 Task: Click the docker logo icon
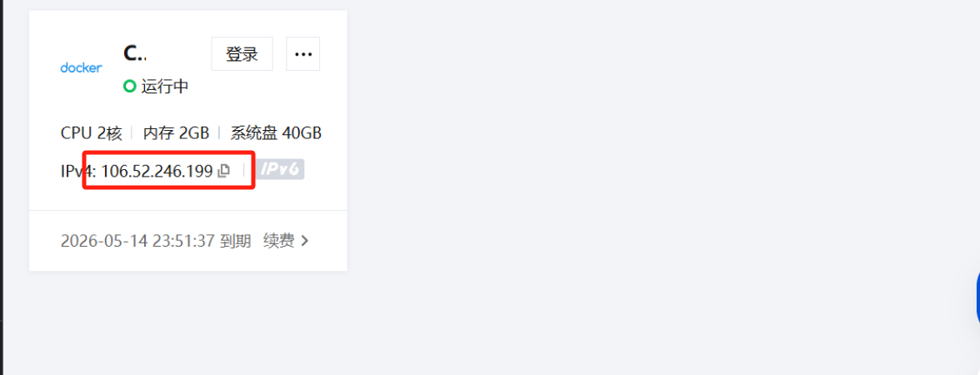[x=82, y=67]
